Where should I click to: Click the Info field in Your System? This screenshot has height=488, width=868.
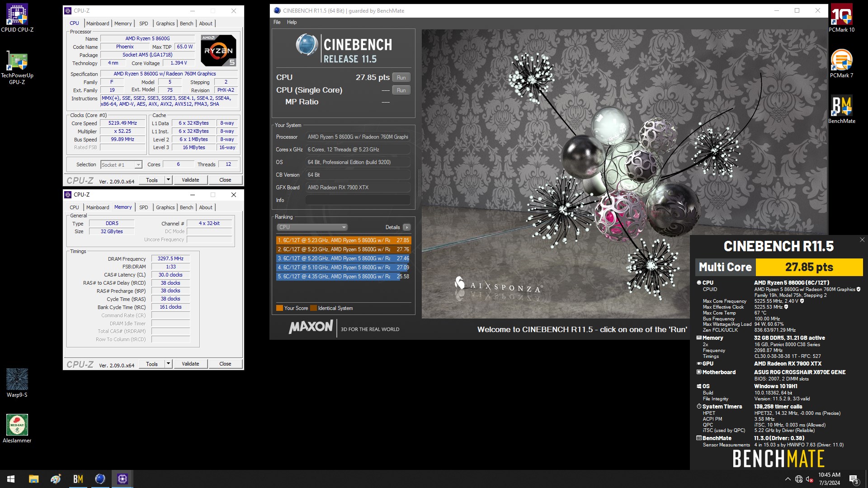click(x=358, y=200)
